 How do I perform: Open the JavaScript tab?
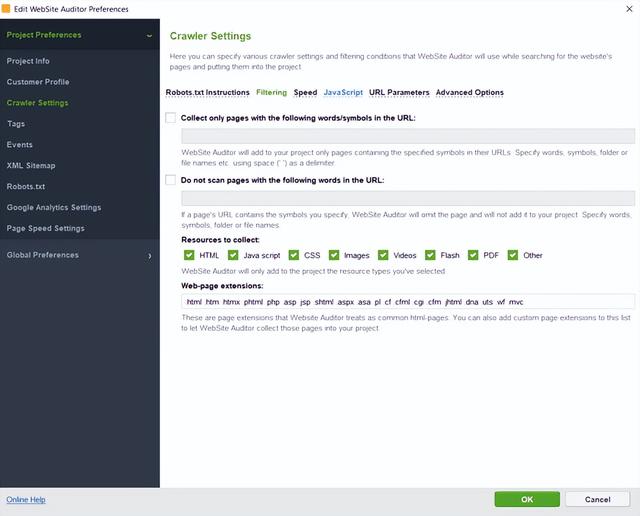pos(343,93)
